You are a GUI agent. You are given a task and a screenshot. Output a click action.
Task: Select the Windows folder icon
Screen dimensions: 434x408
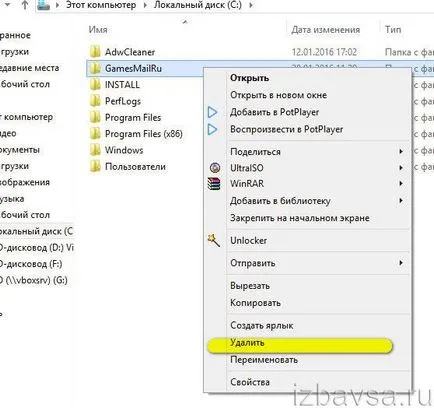[x=95, y=150]
